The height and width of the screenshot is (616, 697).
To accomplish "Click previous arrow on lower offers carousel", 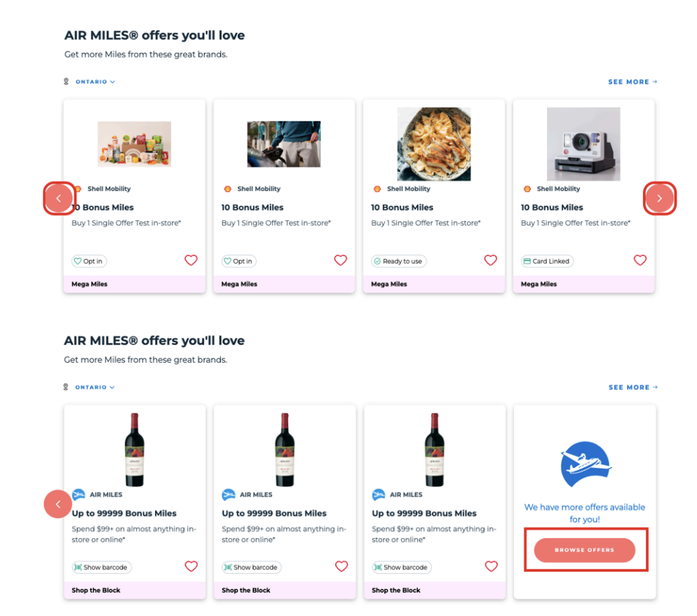I will pyautogui.click(x=58, y=504).
